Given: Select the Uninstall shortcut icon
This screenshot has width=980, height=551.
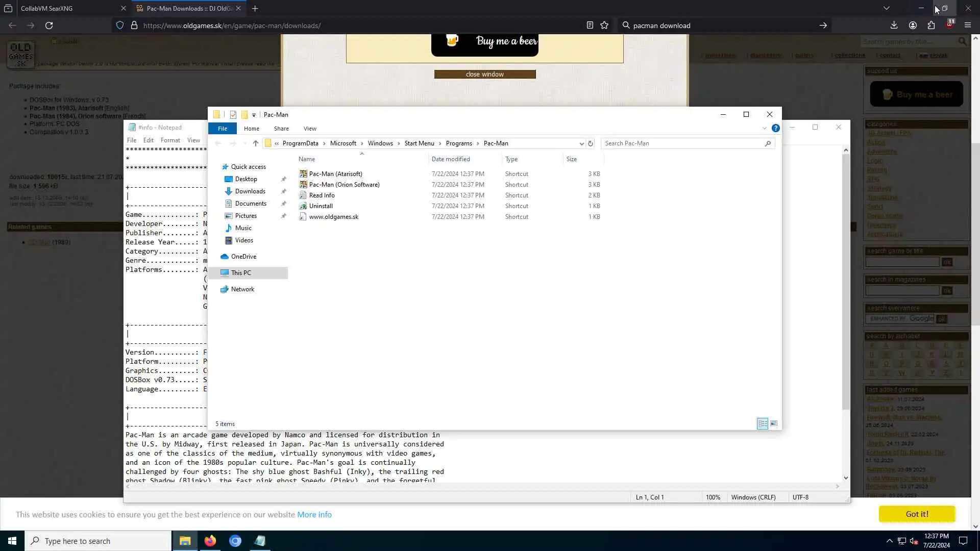Looking at the screenshot, I should 303,206.
